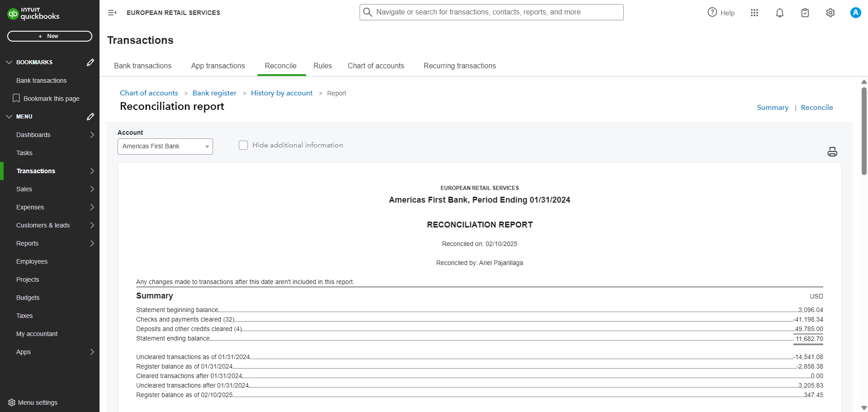
Task: Open the apps grid launcher
Action: (x=754, y=13)
